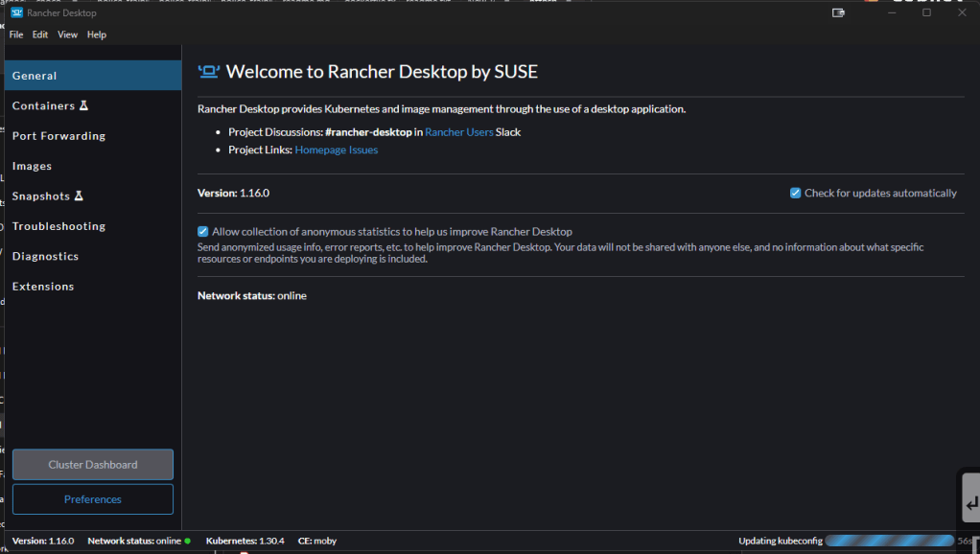This screenshot has height=554, width=980.
Task: Click the #rancher-desktop channel text
Action: point(368,131)
